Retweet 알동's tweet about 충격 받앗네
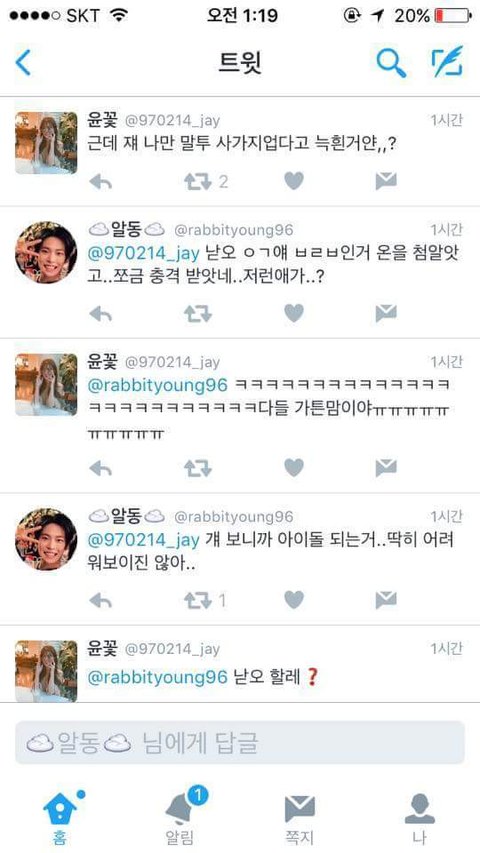This screenshot has height=853, width=480. coord(198,314)
